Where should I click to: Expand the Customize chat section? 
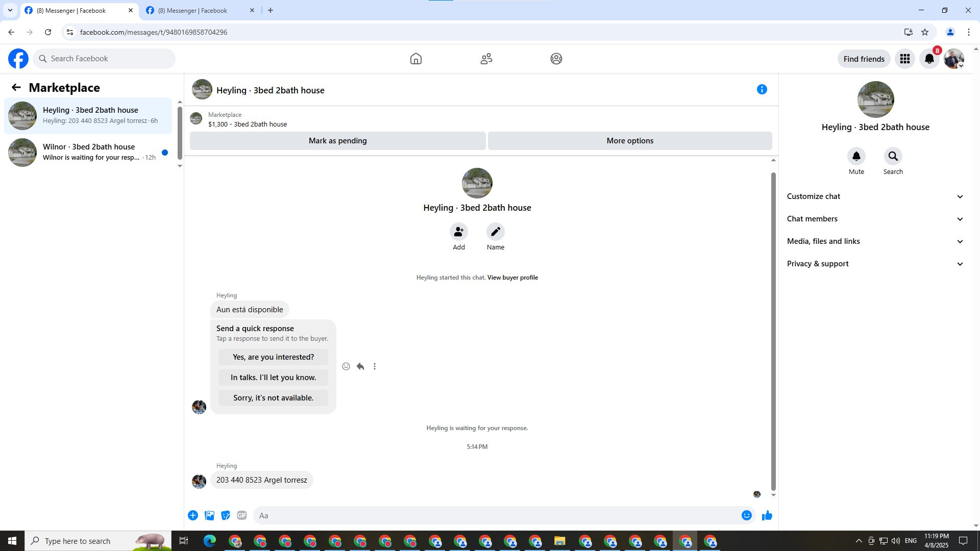[x=875, y=196]
